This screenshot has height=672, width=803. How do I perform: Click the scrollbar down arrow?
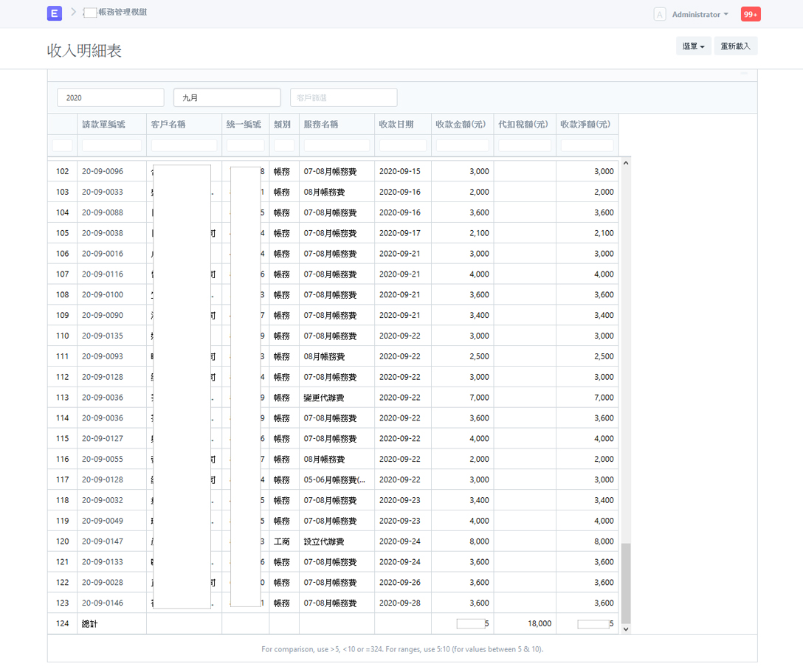(x=626, y=629)
